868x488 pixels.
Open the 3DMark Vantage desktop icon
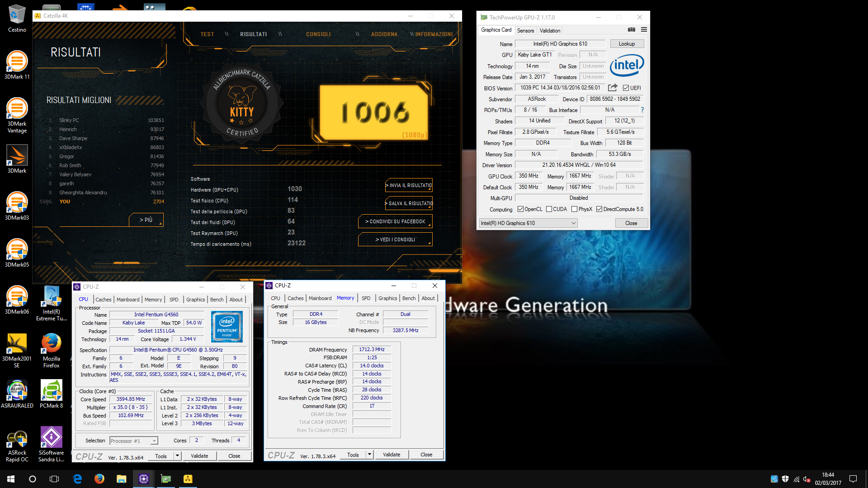[17, 115]
